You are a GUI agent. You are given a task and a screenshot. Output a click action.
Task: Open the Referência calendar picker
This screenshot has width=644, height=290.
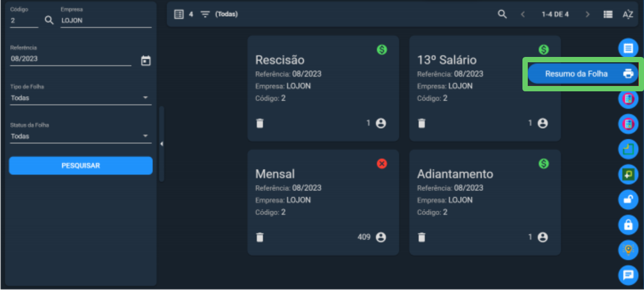click(146, 61)
